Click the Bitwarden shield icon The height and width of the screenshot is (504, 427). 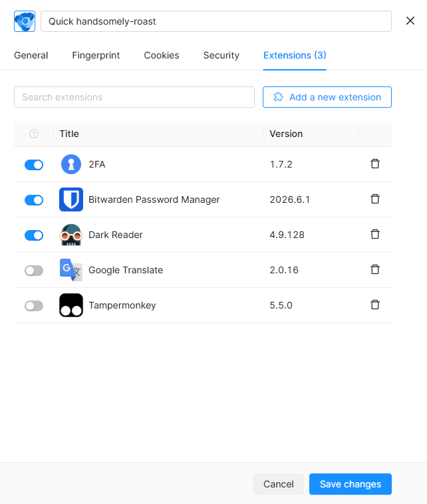pos(71,199)
